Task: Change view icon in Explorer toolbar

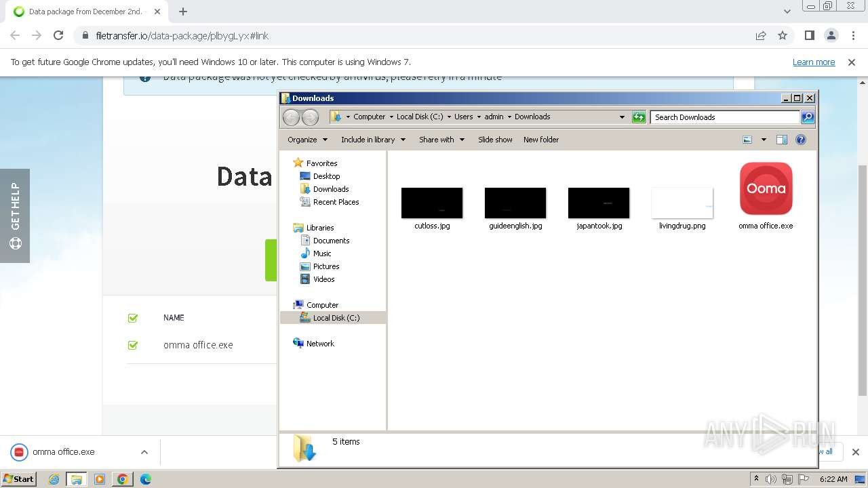Action: click(x=747, y=140)
